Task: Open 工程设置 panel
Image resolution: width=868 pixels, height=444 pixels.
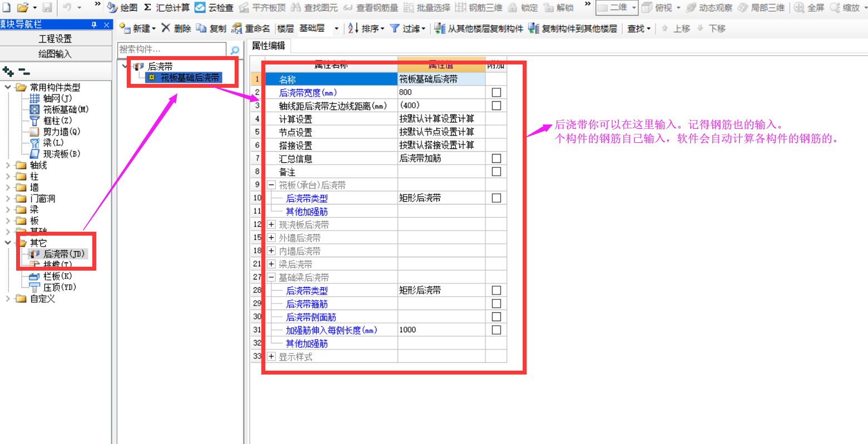Action: [56, 39]
